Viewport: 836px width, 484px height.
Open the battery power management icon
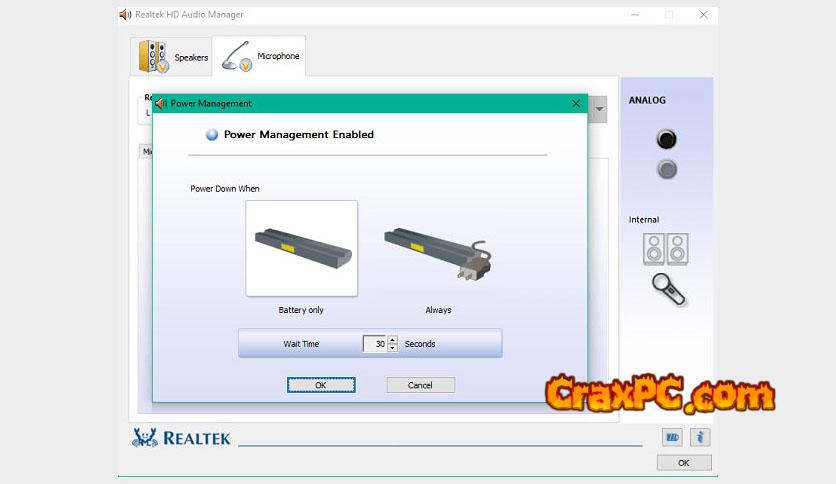[672, 437]
